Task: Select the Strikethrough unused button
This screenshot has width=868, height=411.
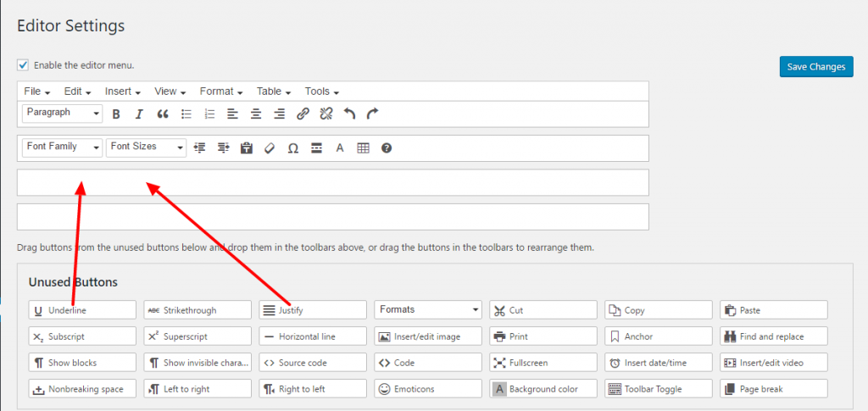Action: (197, 310)
